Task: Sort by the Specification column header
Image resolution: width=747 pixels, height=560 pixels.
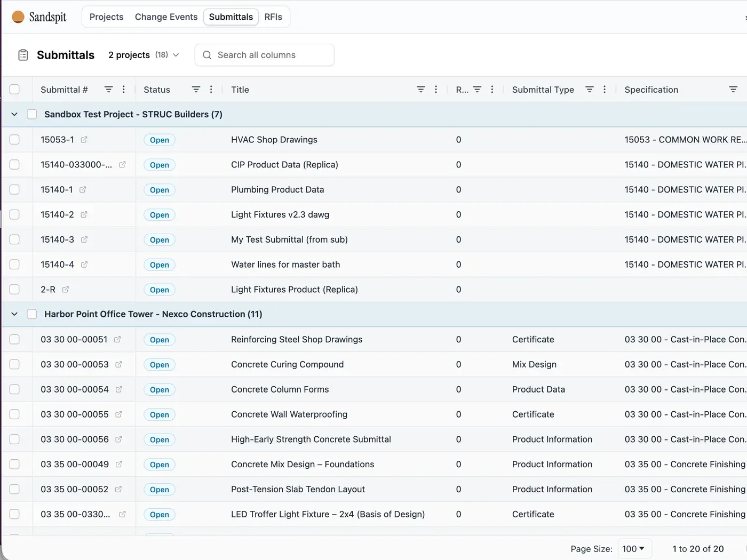Action: coord(651,90)
